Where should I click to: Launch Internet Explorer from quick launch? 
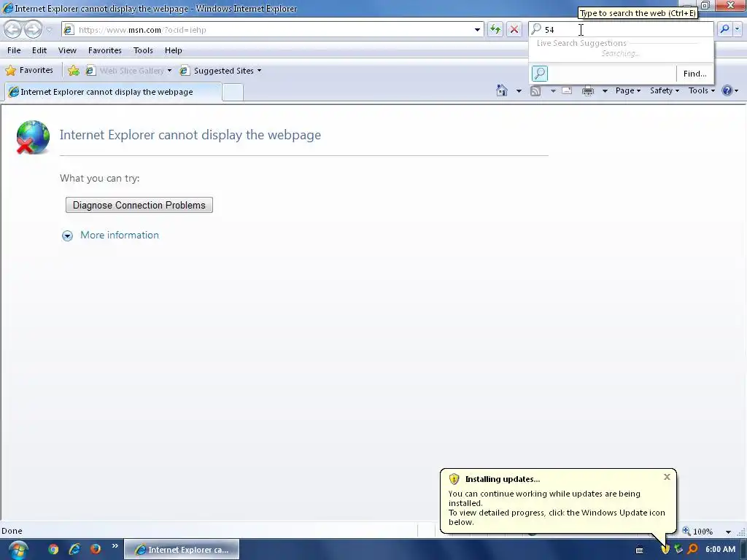[x=74, y=549]
